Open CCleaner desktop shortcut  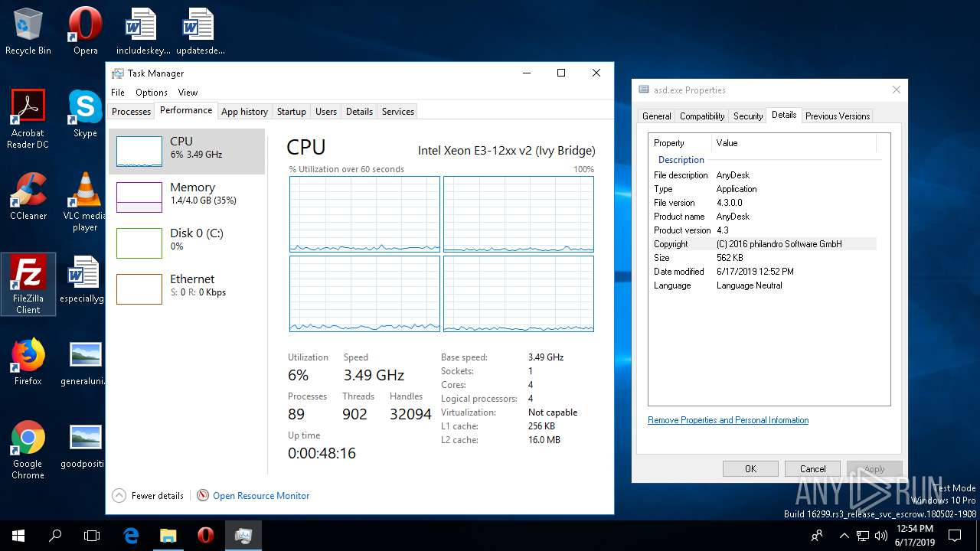click(x=28, y=197)
